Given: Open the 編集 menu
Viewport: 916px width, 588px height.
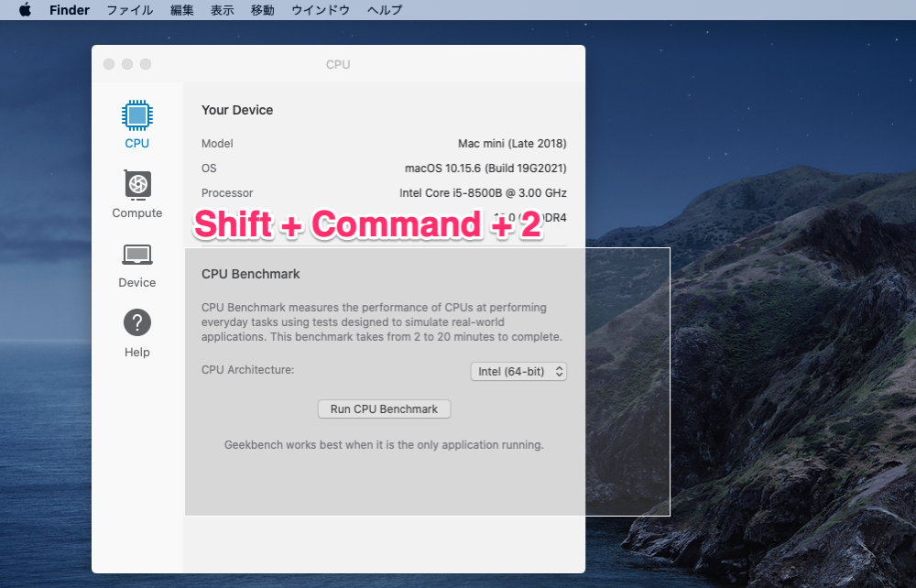Looking at the screenshot, I should (181, 10).
